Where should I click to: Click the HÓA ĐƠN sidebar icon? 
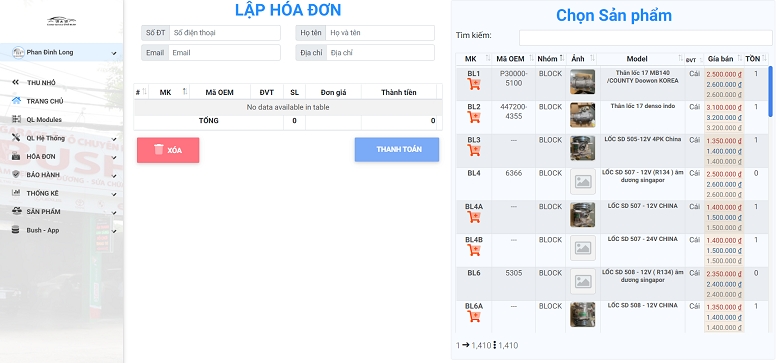(16, 156)
